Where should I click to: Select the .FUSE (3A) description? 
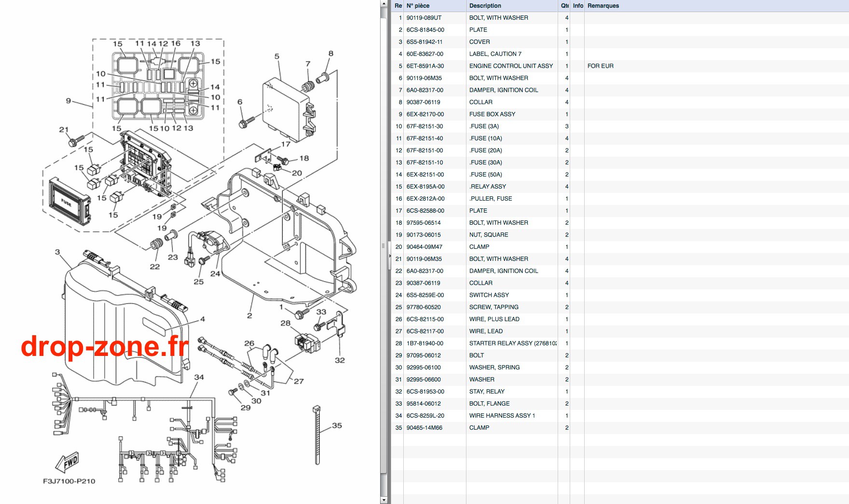[x=484, y=126]
